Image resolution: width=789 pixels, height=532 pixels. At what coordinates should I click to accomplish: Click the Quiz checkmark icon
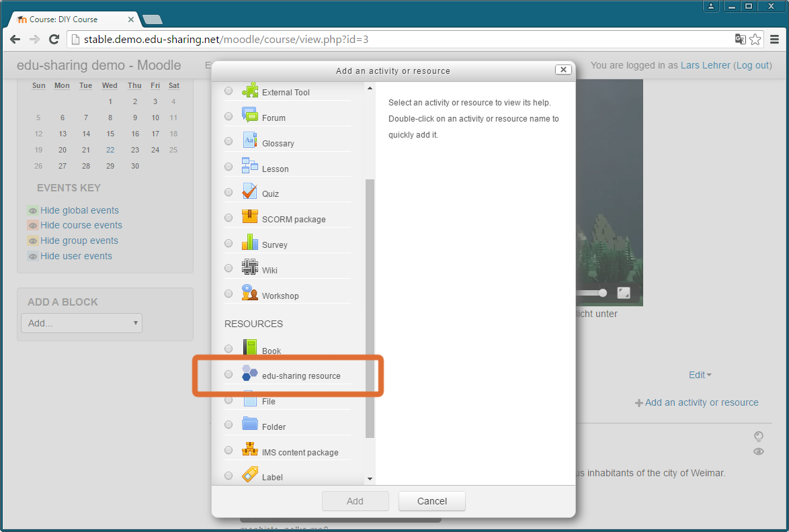coord(249,191)
